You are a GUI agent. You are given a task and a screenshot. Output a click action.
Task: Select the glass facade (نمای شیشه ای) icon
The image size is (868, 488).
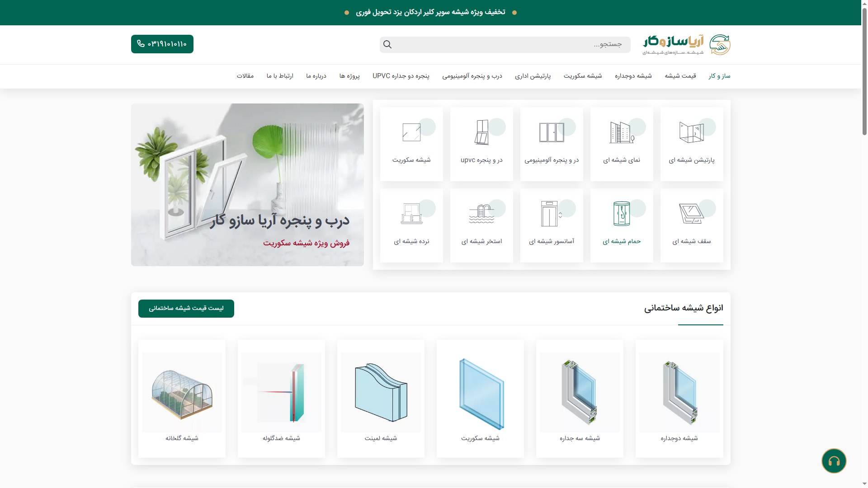click(622, 132)
